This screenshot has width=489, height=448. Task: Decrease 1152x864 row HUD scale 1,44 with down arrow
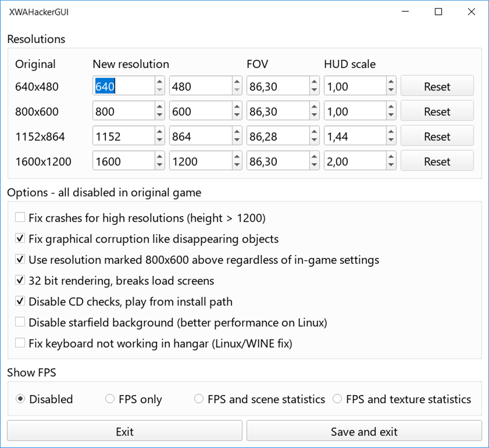(391, 140)
